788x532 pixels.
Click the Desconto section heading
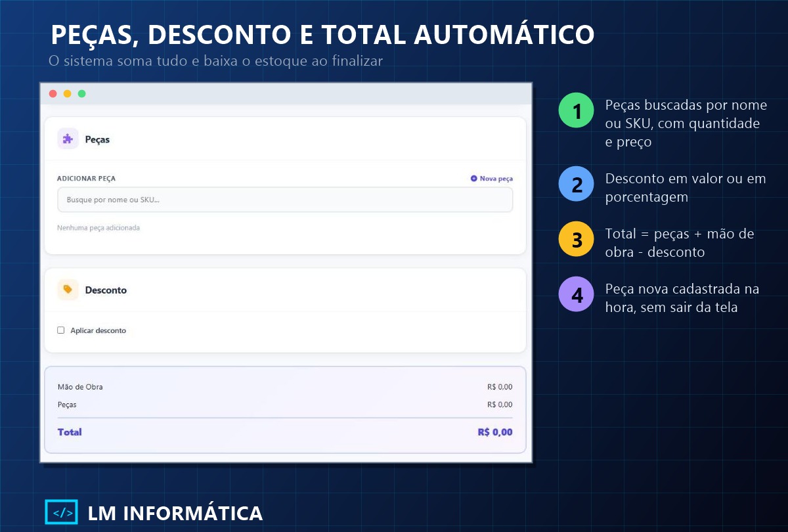coord(106,290)
